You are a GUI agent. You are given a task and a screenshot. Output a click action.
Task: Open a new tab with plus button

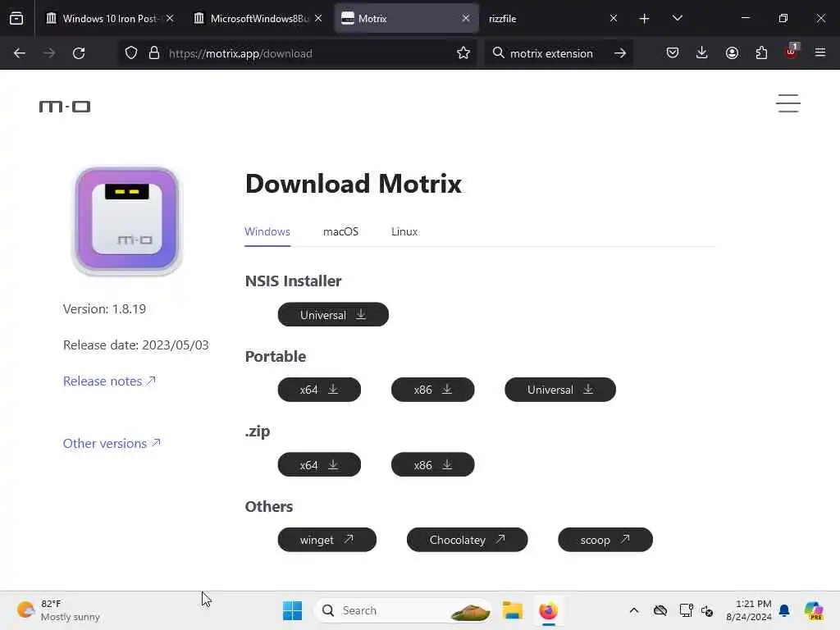pos(645,19)
